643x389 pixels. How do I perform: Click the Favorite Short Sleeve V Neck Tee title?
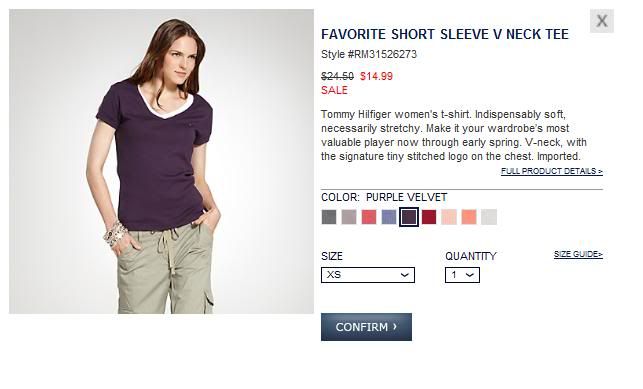(x=445, y=34)
